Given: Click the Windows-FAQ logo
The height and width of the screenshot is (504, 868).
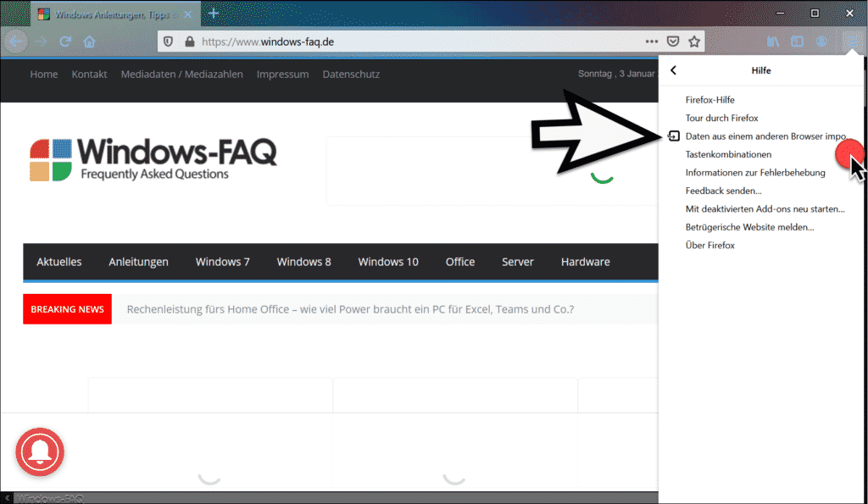Looking at the screenshot, I should (x=153, y=159).
